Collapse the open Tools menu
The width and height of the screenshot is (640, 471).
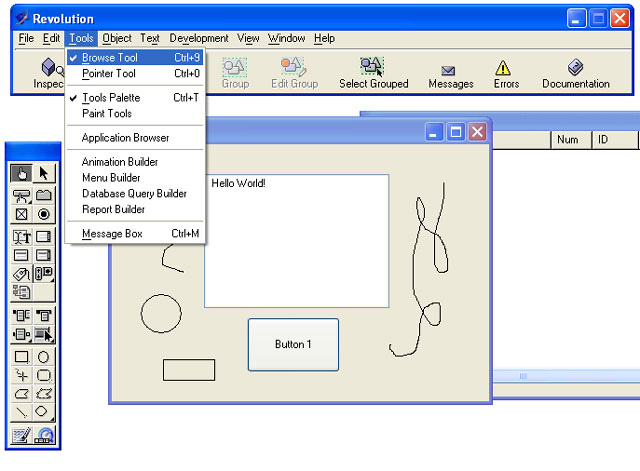tap(81, 38)
